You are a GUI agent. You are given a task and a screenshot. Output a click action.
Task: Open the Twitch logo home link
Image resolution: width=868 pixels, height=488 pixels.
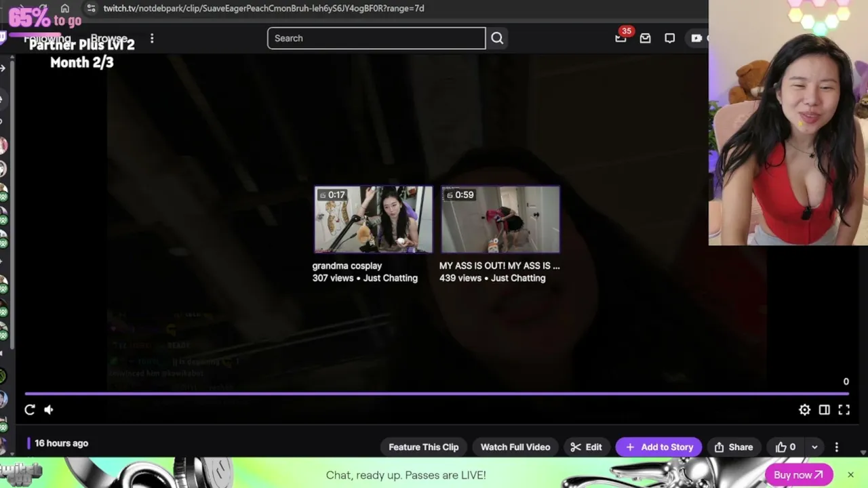pos(3,38)
